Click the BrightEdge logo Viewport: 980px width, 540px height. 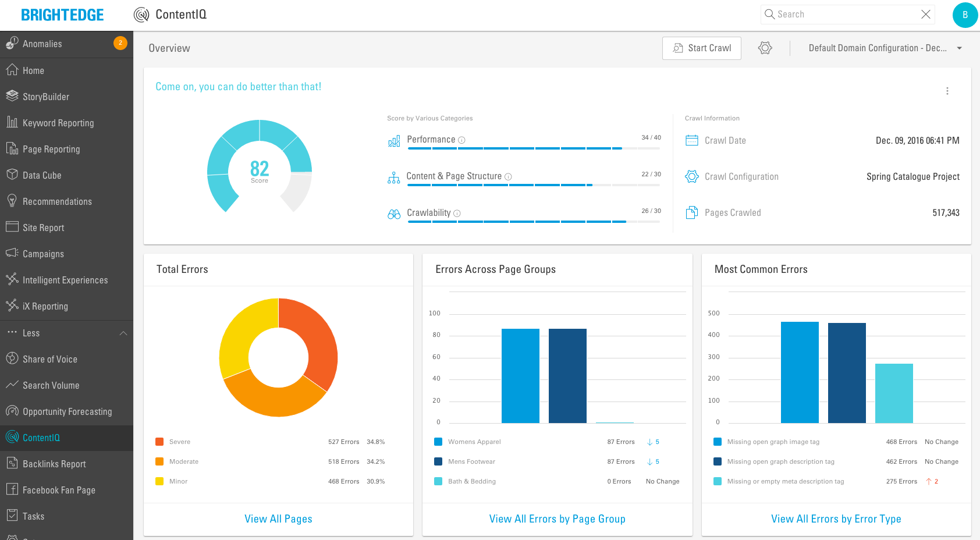62,15
